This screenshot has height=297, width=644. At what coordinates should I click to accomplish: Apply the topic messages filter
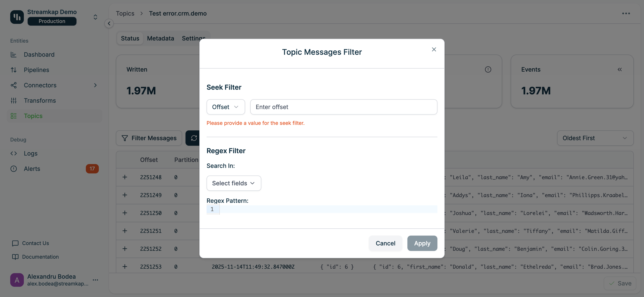pos(422,243)
